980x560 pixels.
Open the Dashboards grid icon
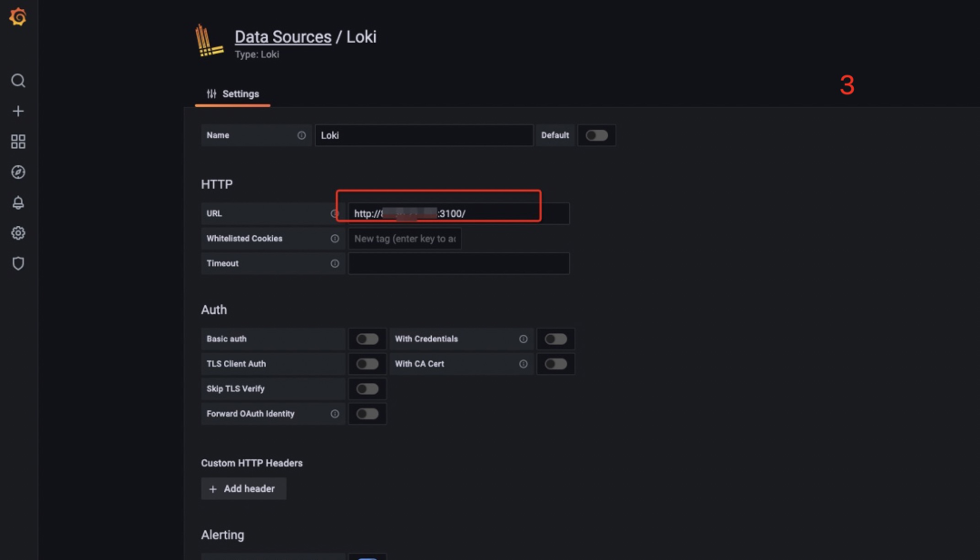point(18,142)
